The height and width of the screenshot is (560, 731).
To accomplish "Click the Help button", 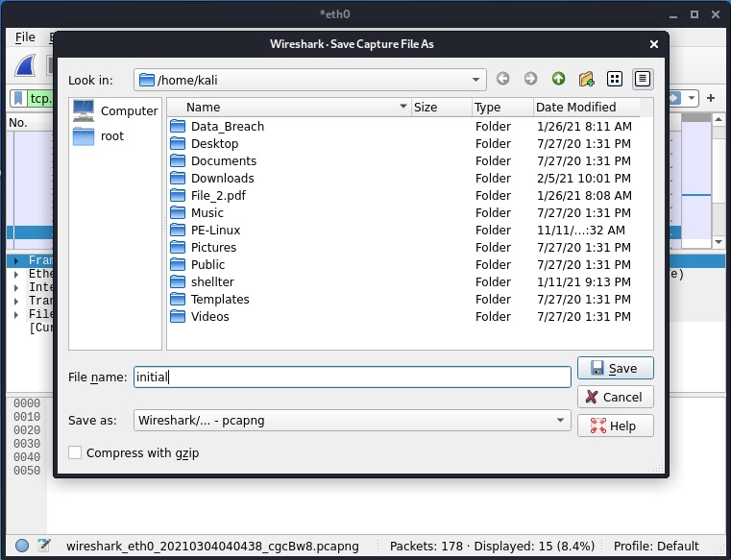I will click(x=616, y=426).
